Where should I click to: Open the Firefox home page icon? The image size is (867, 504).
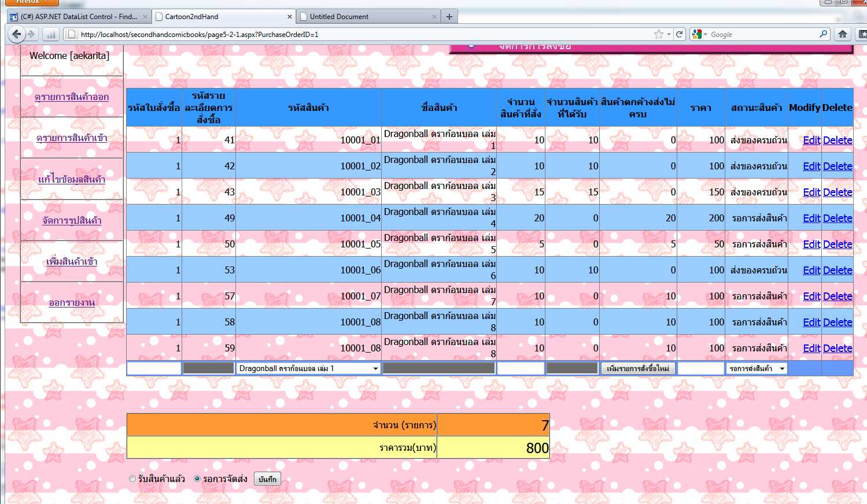coord(843,34)
